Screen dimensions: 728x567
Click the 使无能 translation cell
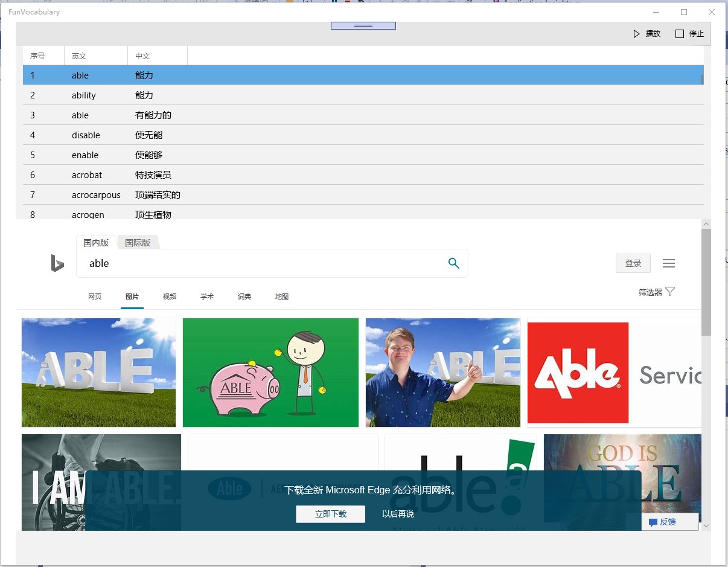click(148, 135)
